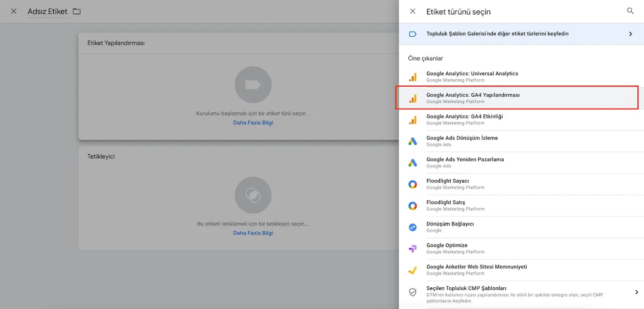
Task: Click the Tetikleyici placeholder circle
Action: [x=253, y=195]
